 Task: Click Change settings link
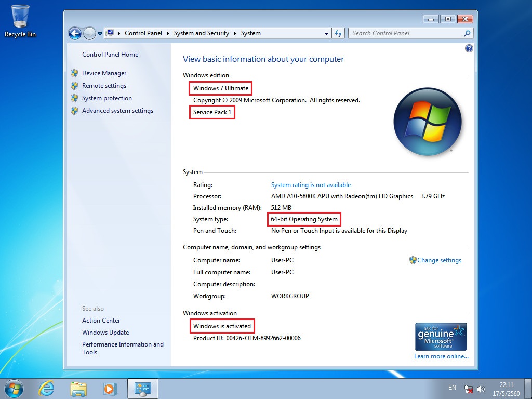[x=440, y=260]
